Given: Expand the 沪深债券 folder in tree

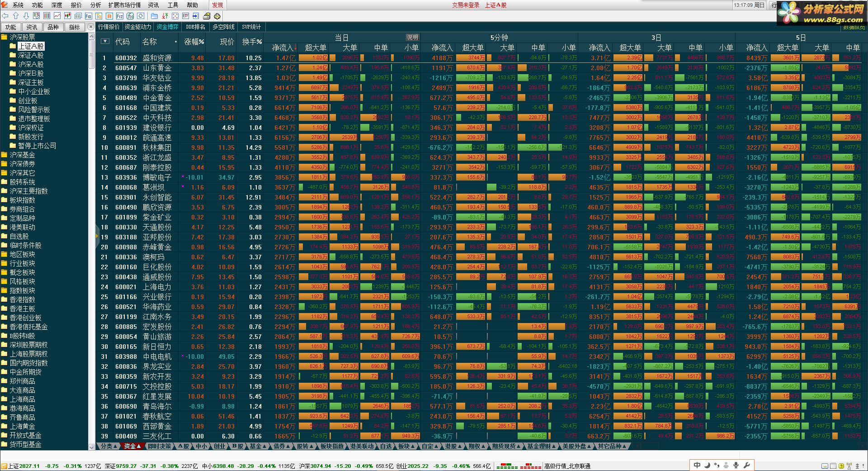Looking at the screenshot, I should click(22, 164).
